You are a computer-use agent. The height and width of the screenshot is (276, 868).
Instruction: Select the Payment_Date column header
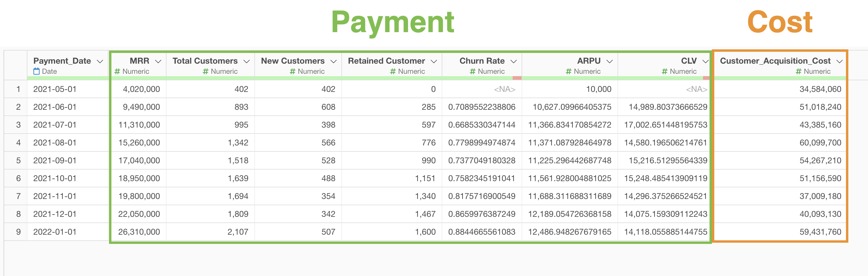click(x=62, y=61)
